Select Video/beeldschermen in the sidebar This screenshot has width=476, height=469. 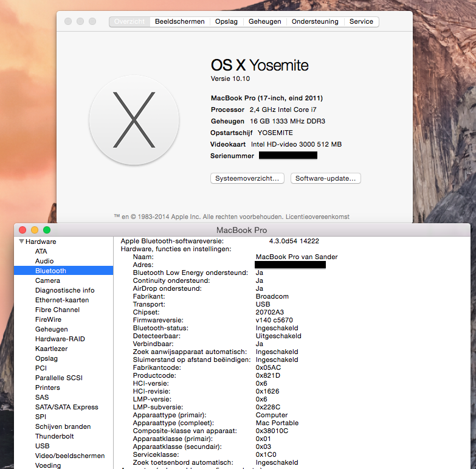pos(70,456)
